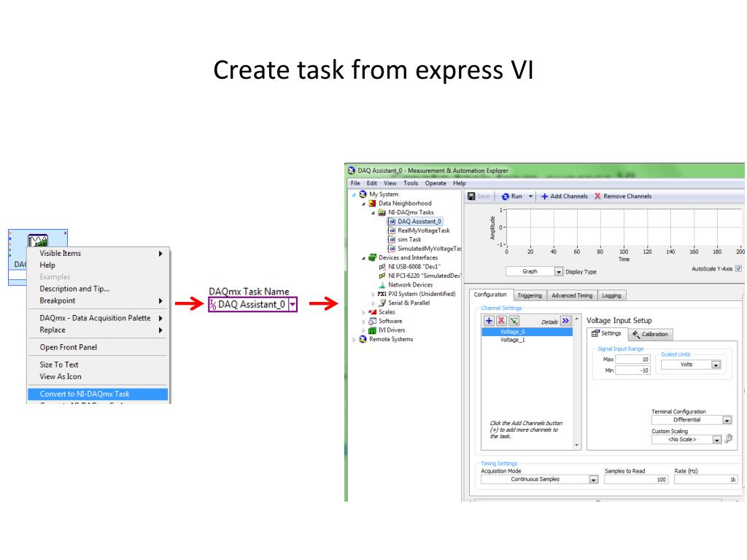The height and width of the screenshot is (560, 747).
Task: Click Scales icon in tree
Action: pyautogui.click(x=373, y=312)
